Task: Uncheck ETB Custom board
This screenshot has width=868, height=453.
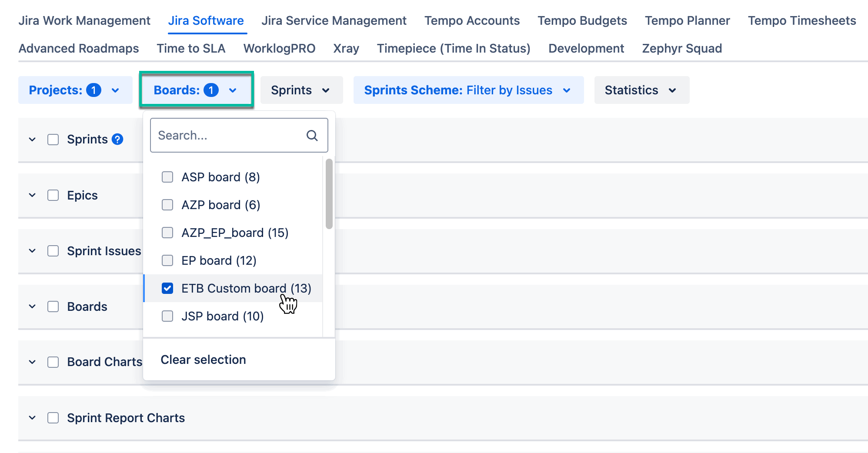Action: [167, 288]
